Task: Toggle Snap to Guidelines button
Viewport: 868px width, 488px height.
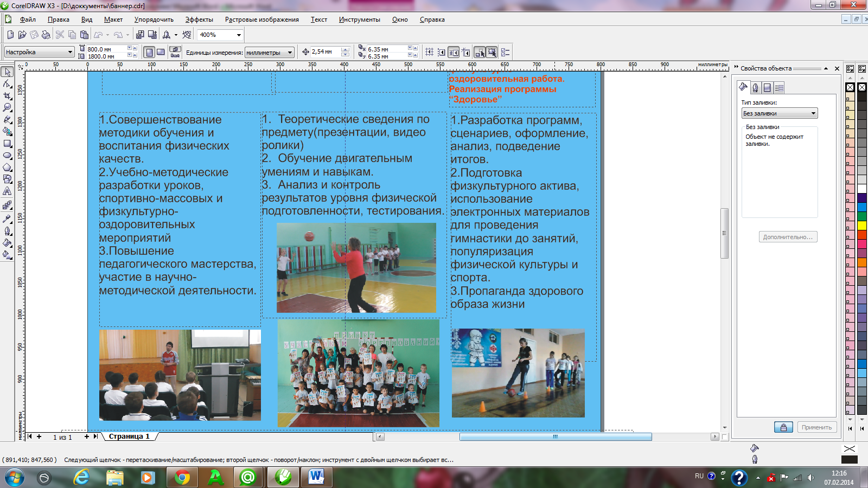Action: 442,52
